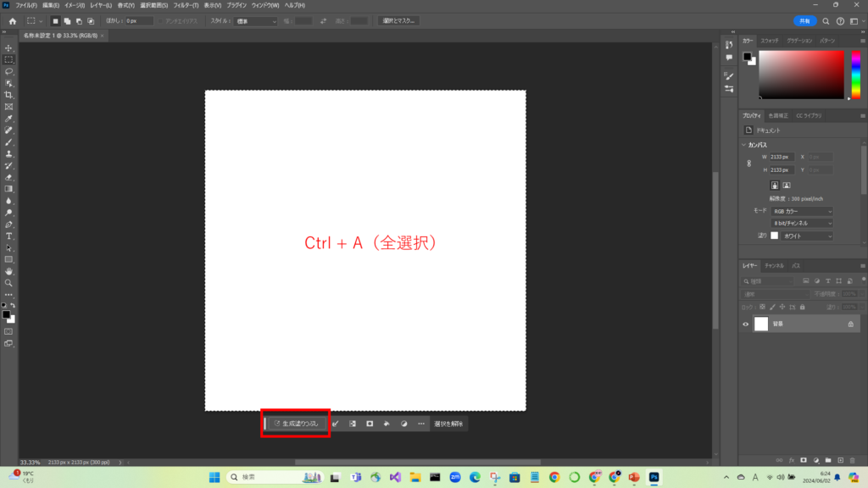Image resolution: width=868 pixels, height=488 pixels.
Task: Open the RGB カラー mode dropdown
Action: click(802, 211)
